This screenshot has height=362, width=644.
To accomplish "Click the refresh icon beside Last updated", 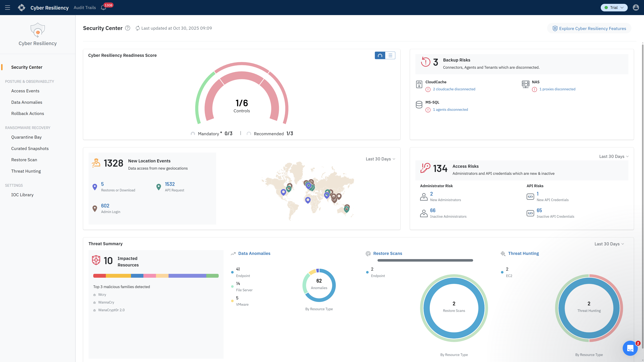I will [138, 28].
